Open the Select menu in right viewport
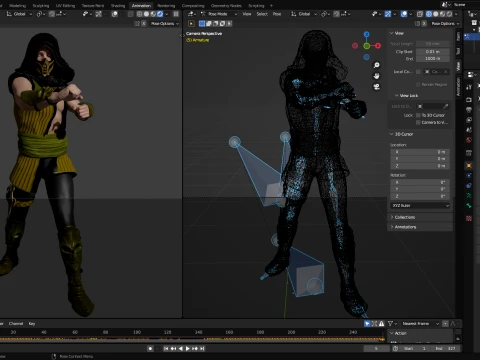The height and width of the screenshot is (360, 480). [262, 14]
